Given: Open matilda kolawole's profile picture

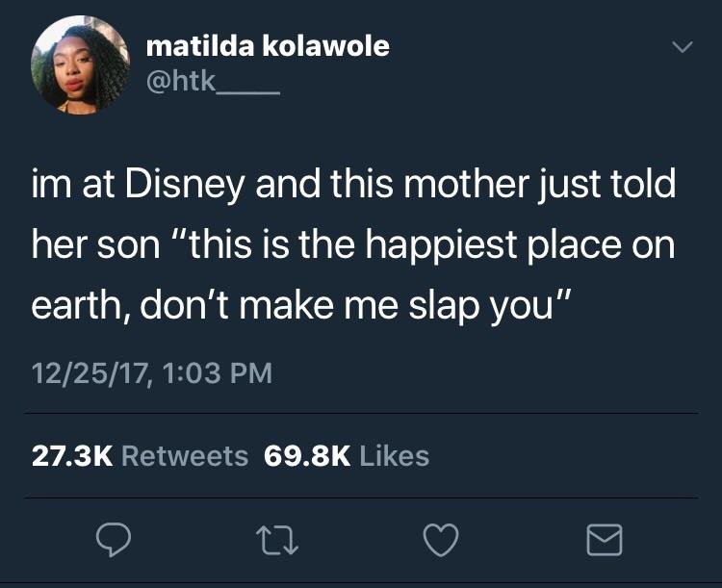Looking at the screenshot, I should pyautogui.click(x=80, y=64).
